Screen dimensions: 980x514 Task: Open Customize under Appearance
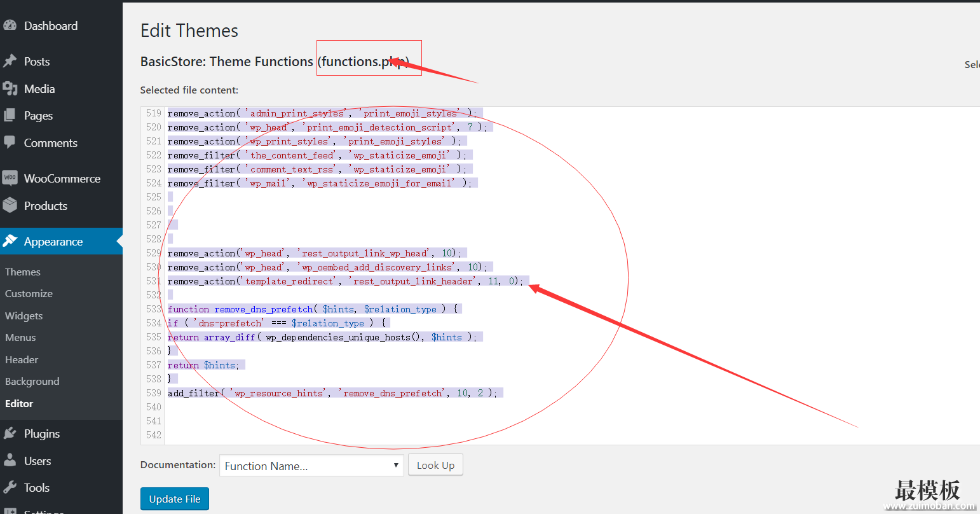pyautogui.click(x=29, y=293)
